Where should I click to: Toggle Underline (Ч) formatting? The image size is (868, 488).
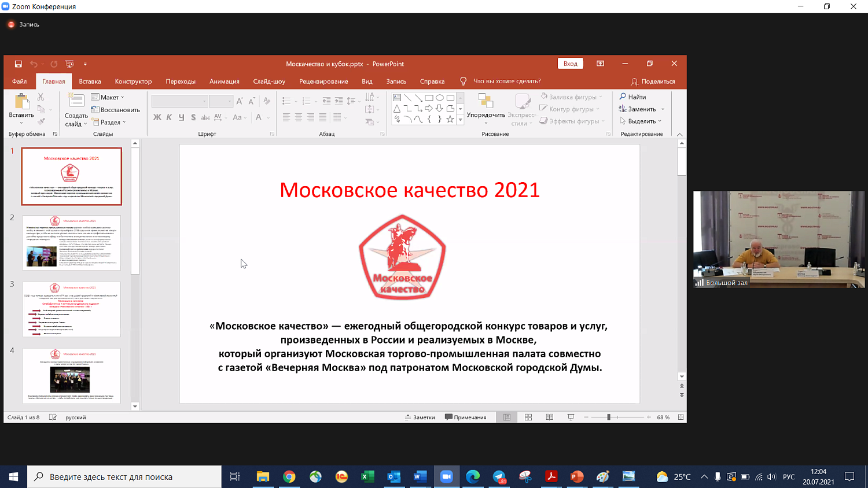(x=181, y=117)
